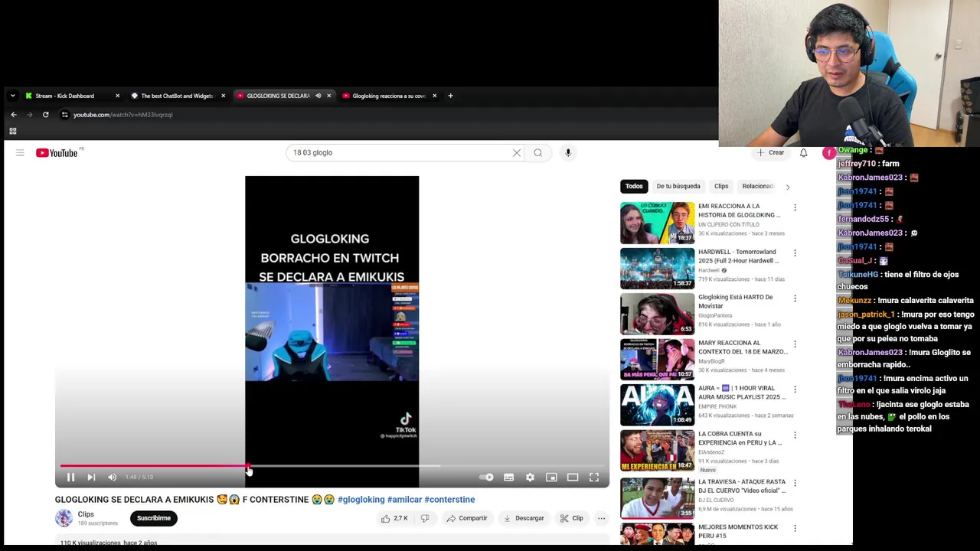Switch to miniplayer mode

[551, 478]
